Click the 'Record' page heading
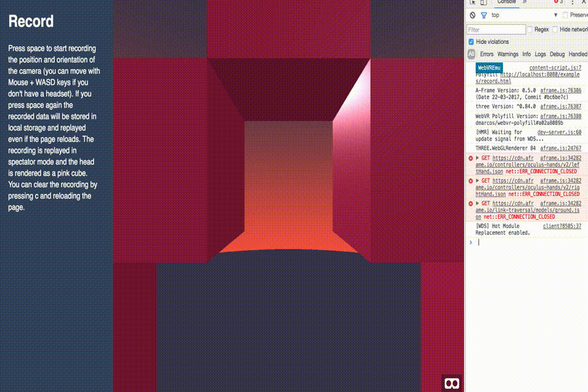The width and height of the screenshot is (588, 392). [x=31, y=22]
